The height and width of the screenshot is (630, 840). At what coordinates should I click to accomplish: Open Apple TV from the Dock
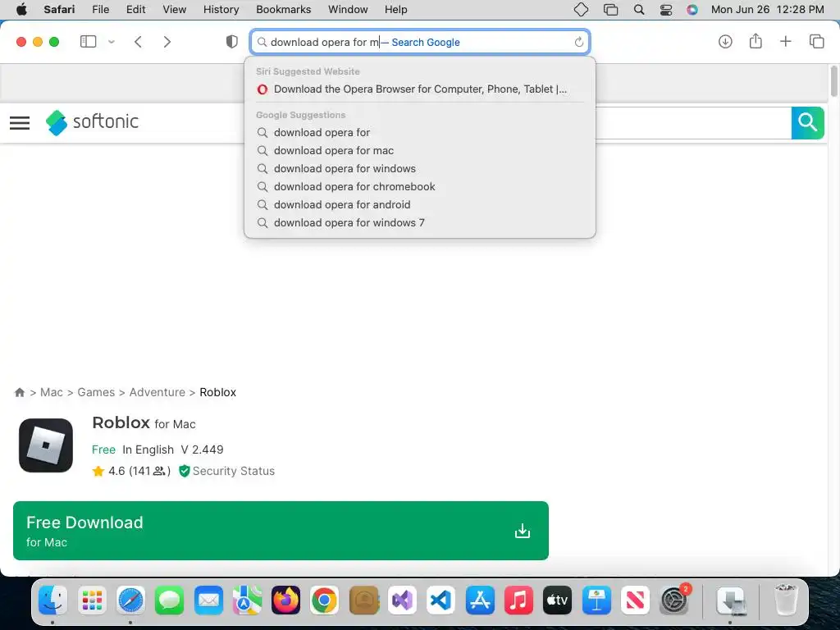(557, 600)
